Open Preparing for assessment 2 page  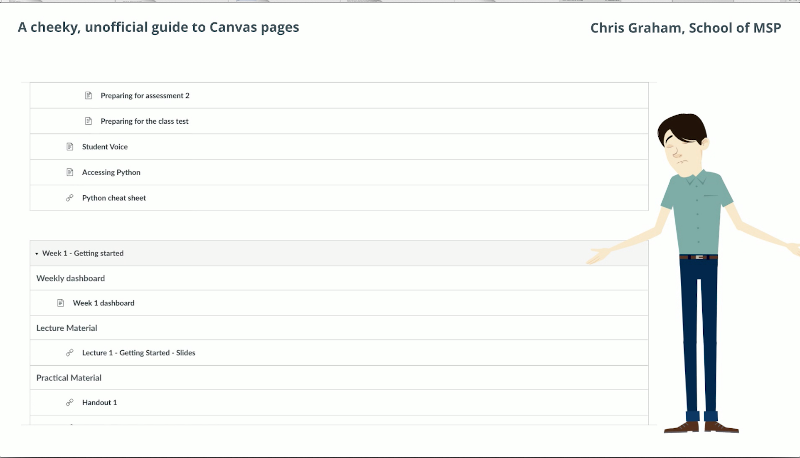pyautogui.click(x=145, y=96)
